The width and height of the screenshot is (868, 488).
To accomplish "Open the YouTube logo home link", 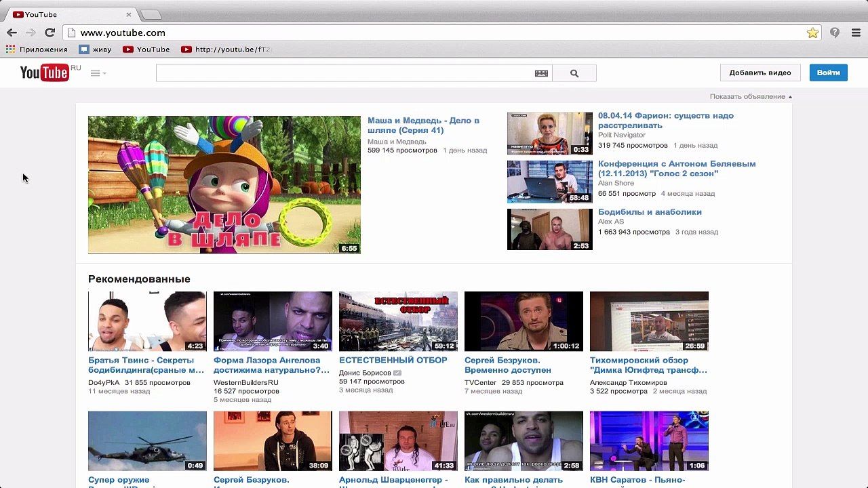I will (45, 73).
